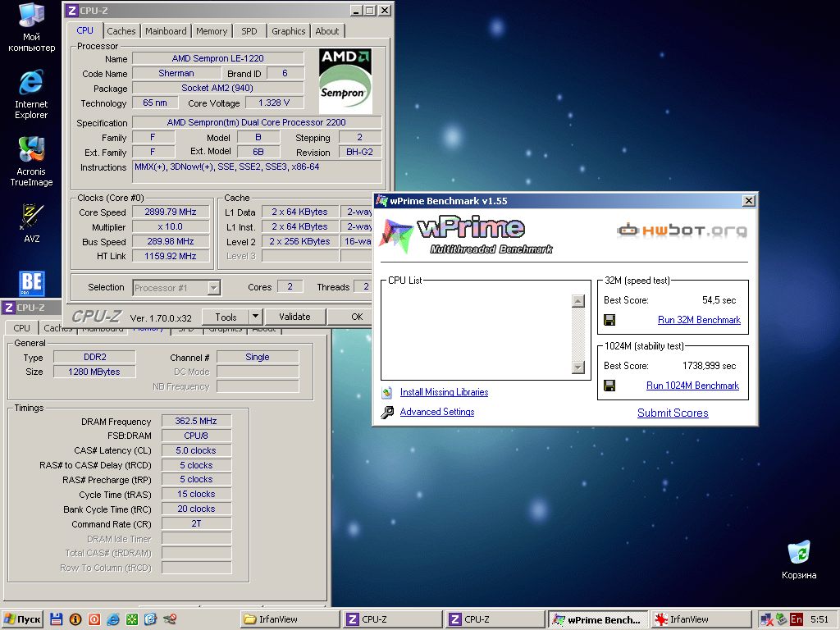Click the Install Missing Libraries icon
Screen dimensions: 840x630
tap(387, 392)
